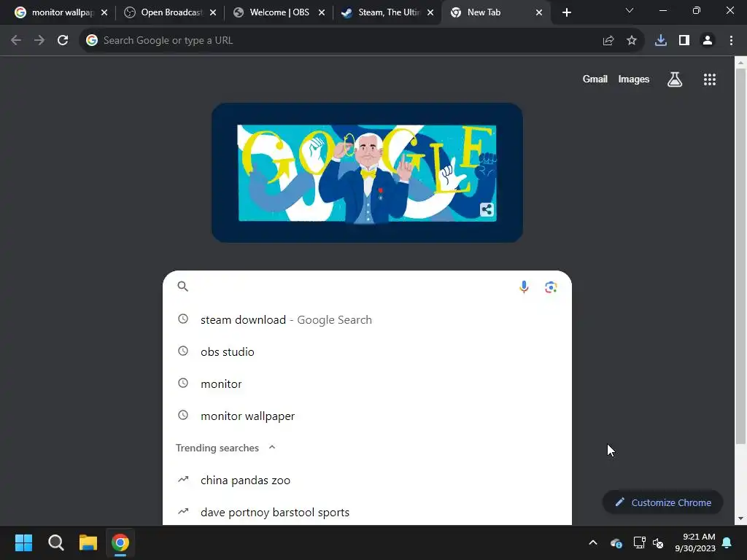Viewport: 747px width, 560px height.
Task: Click scrollbar down arrow
Action: (740, 518)
